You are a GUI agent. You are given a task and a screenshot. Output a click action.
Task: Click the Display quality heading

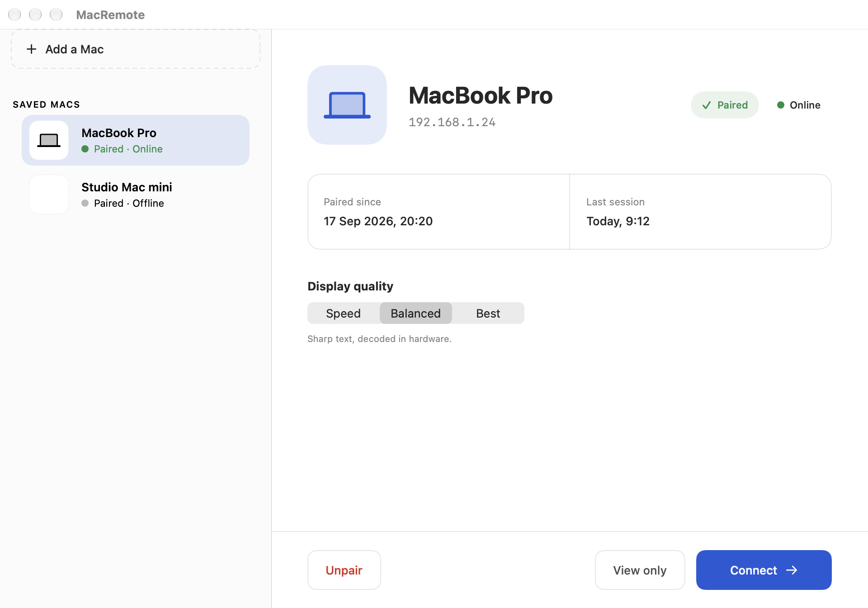pyautogui.click(x=350, y=286)
